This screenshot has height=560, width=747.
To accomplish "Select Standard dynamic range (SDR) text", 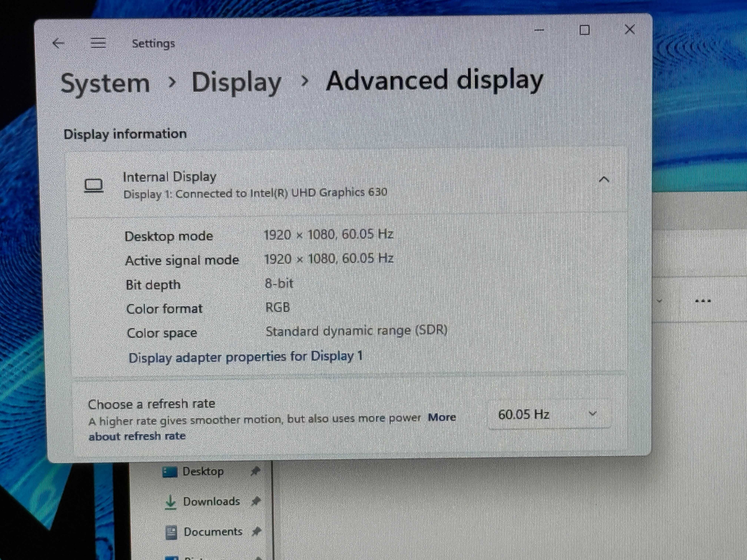I will pyautogui.click(x=356, y=331).
